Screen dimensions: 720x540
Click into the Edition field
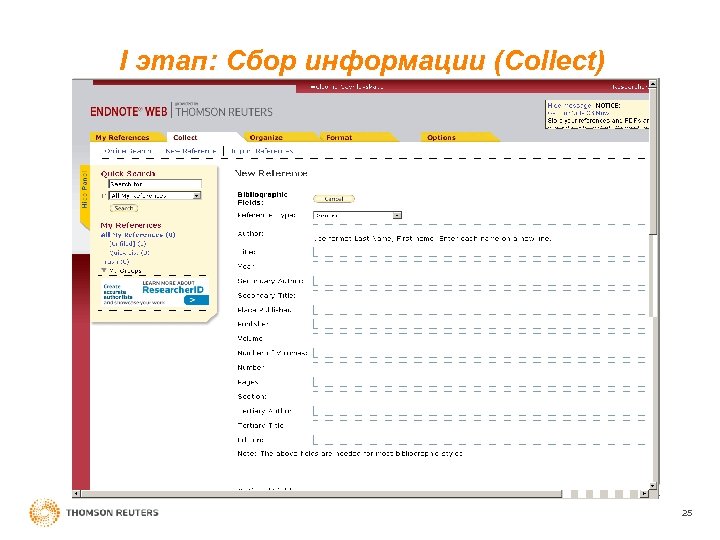point(479,440)
